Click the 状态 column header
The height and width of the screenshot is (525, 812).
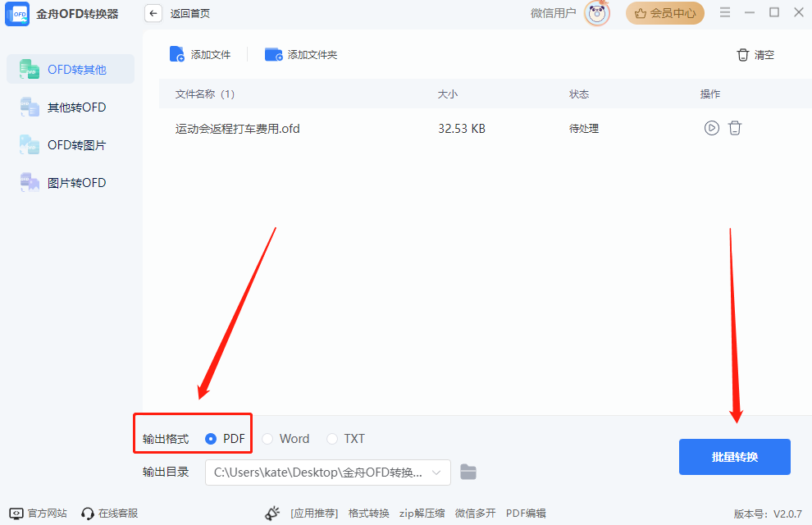point(579,94)
